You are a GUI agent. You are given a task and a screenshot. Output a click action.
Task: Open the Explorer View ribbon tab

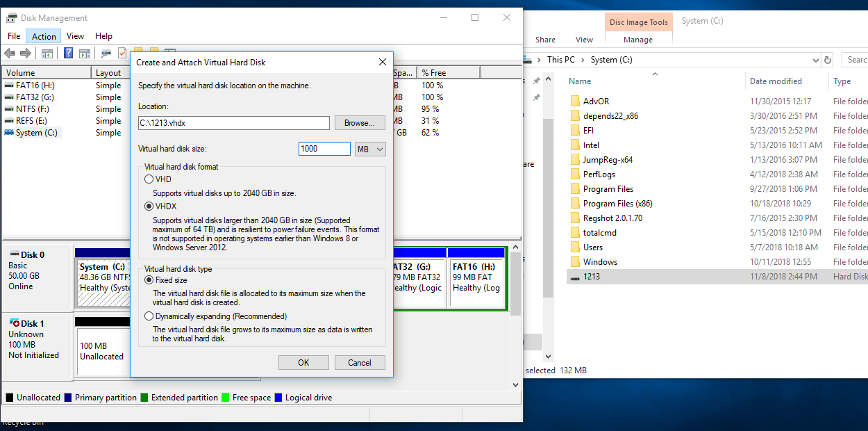point(585,40)
